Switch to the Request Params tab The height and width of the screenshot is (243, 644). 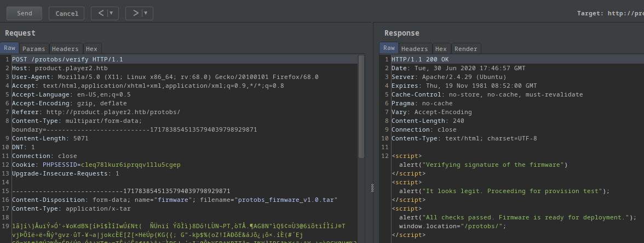pos(33,49)
